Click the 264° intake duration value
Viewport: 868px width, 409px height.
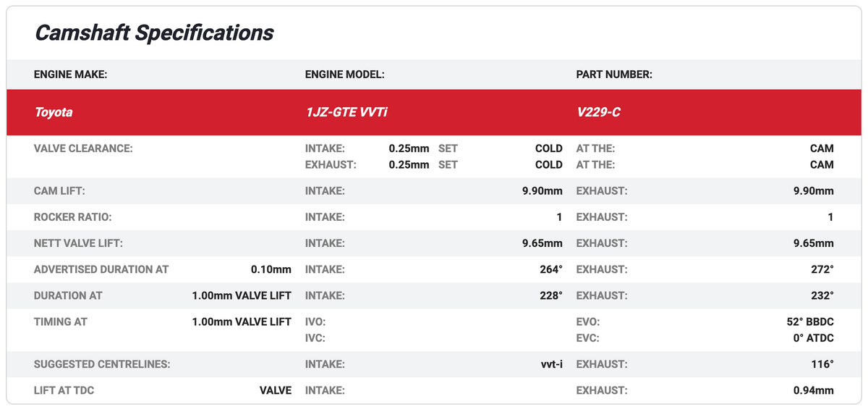point(550,269)
